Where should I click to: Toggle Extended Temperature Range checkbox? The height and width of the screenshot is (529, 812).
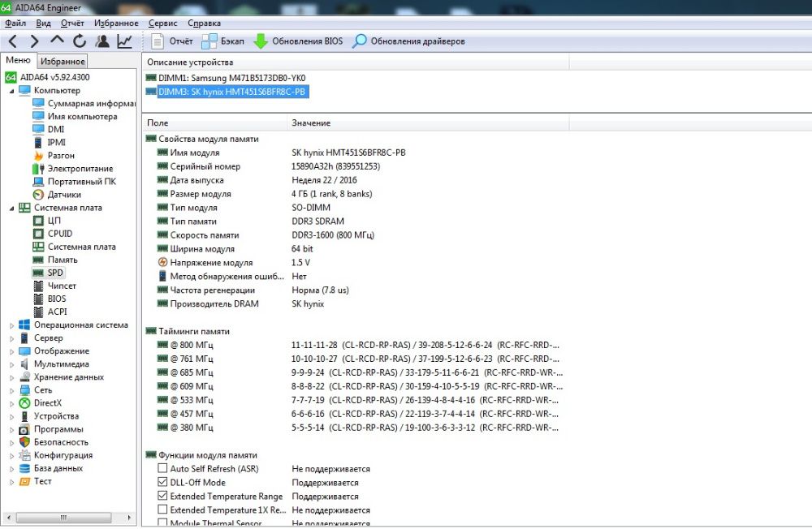[x=162, y=496]
